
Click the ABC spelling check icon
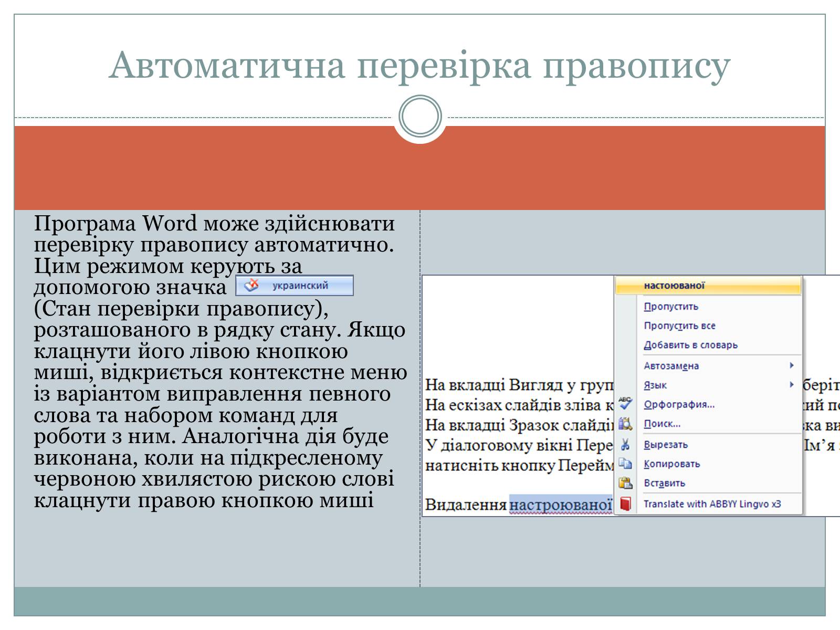pyautogui.click(x=625, y=403)
